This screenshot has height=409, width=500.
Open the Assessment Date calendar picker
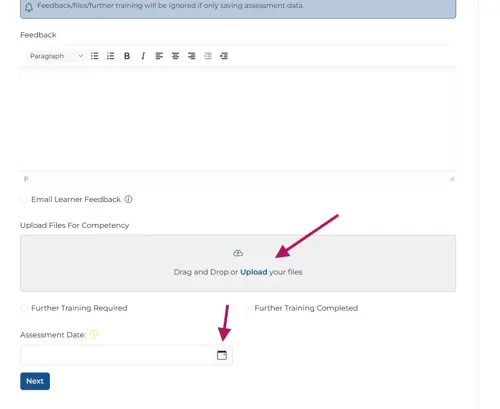coord(222,355)
